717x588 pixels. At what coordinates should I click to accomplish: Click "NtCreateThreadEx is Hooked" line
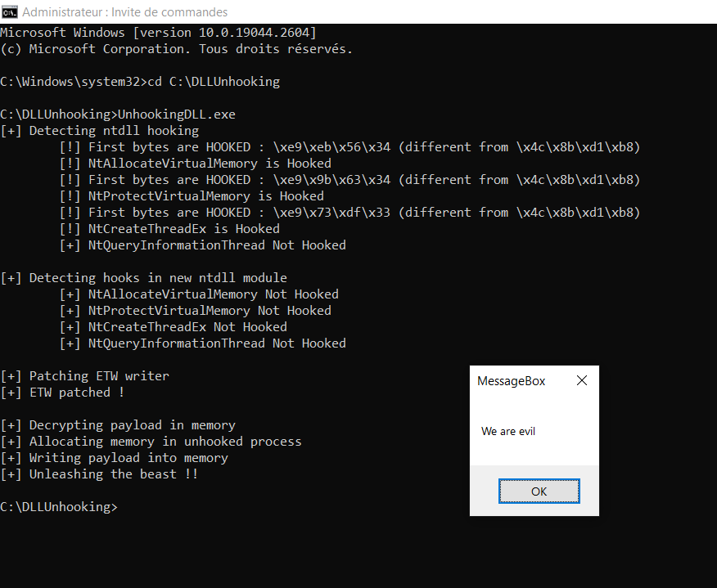(183, 229)
